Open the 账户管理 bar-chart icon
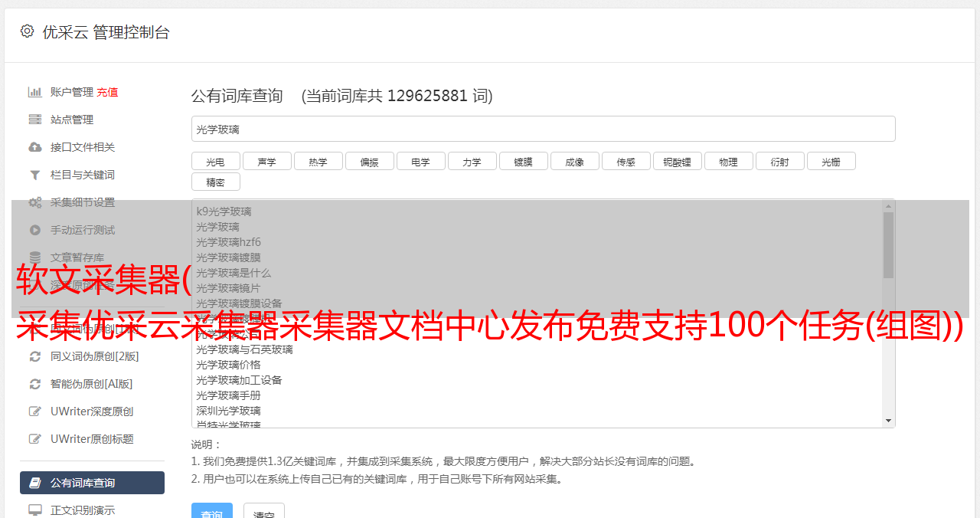The image size is (980, 518). pos(35,92)
